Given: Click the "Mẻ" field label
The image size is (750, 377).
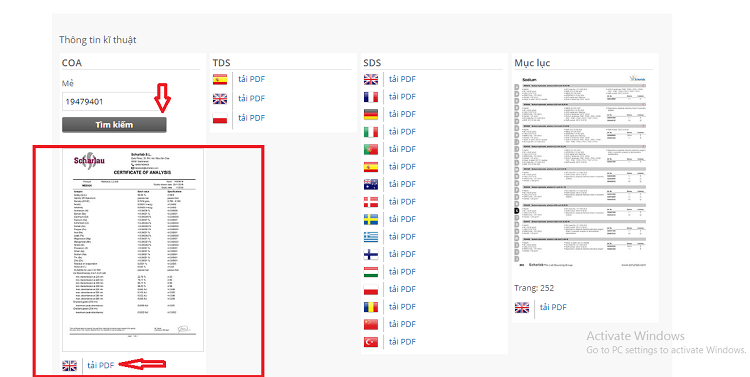Looking at the screenshot, I should coord(67,83).
